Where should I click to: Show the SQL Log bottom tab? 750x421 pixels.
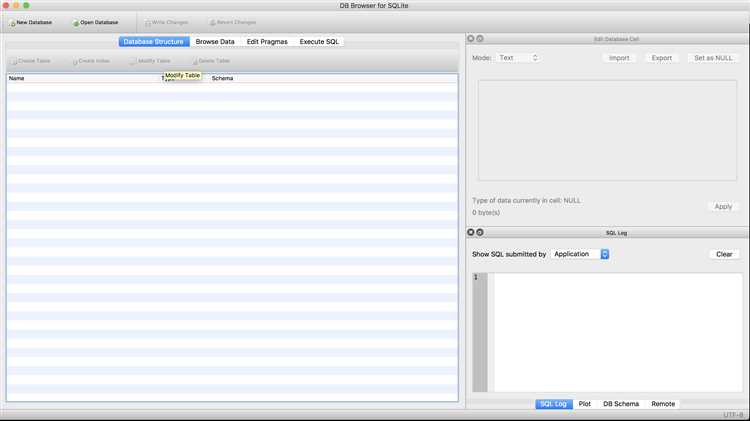[553, 404]
